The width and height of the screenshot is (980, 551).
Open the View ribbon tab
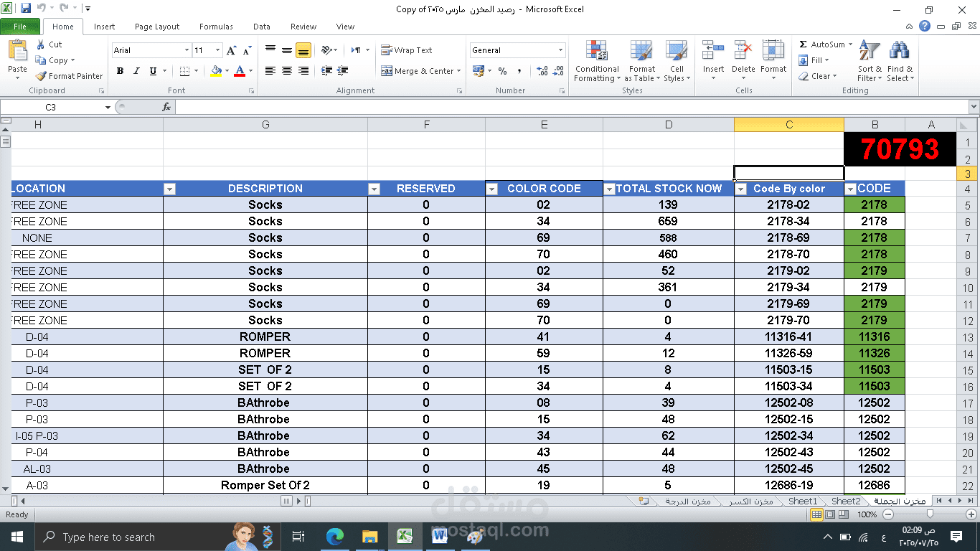345,27
